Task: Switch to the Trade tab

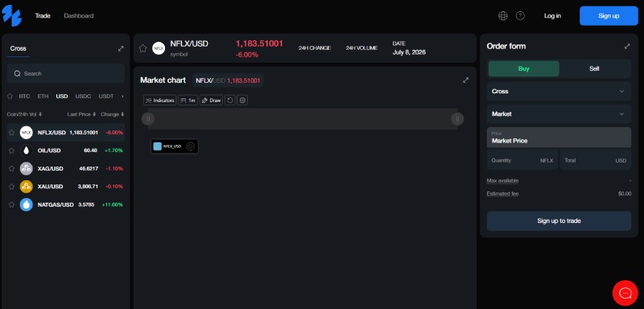Action: (x=43, y=15)
